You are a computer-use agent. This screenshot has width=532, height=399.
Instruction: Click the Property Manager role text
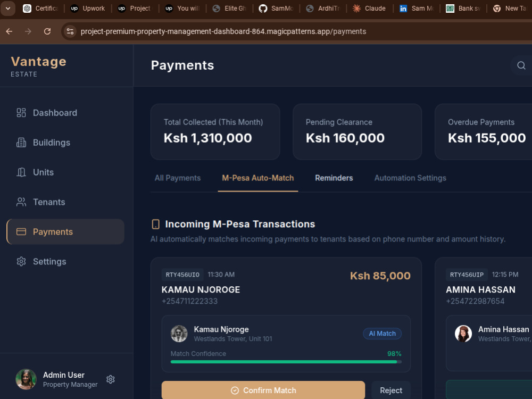70,385
